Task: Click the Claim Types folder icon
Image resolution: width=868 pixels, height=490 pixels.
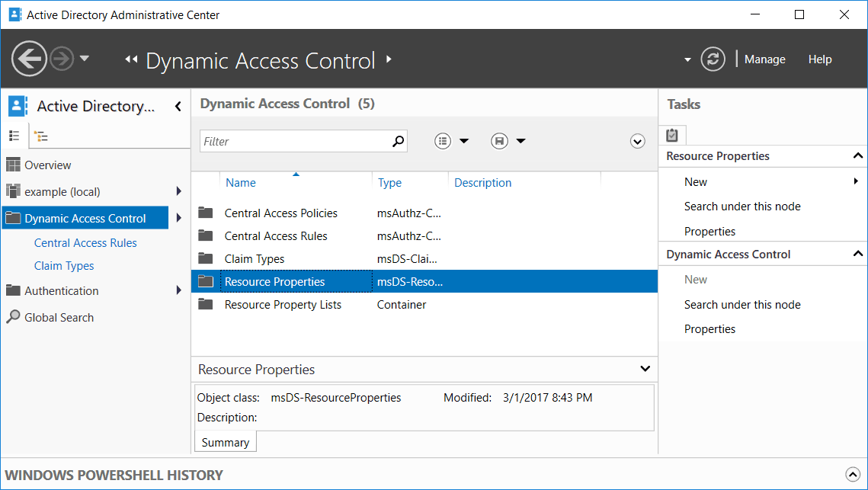Action: [x=206, y=258]
